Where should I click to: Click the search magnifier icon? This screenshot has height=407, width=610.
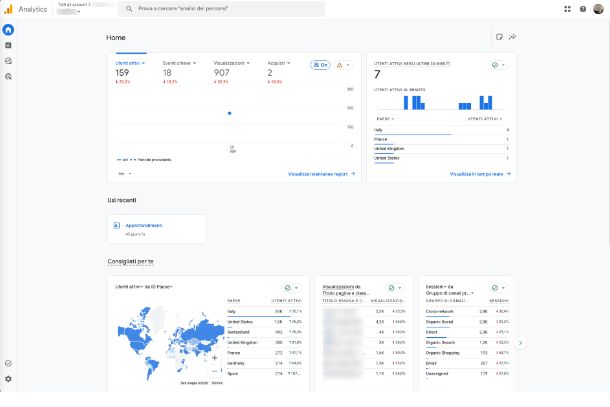point(129,9)
